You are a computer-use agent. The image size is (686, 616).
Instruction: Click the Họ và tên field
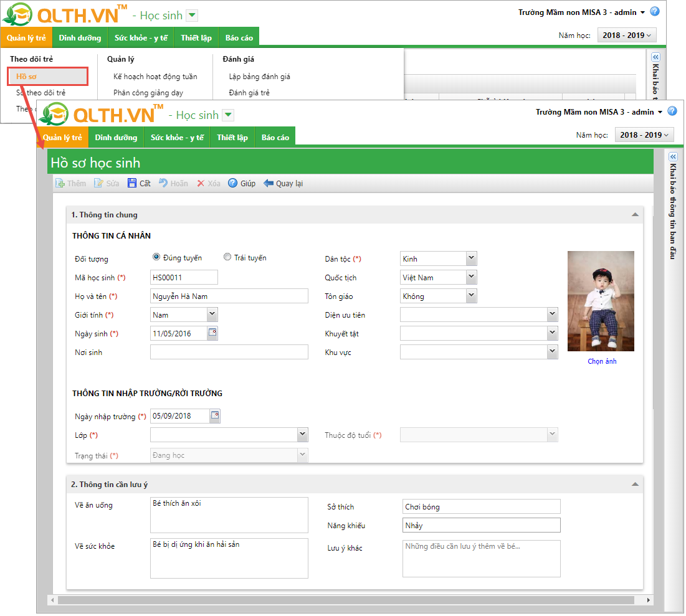pyautogui.click(x=229, y=296)
